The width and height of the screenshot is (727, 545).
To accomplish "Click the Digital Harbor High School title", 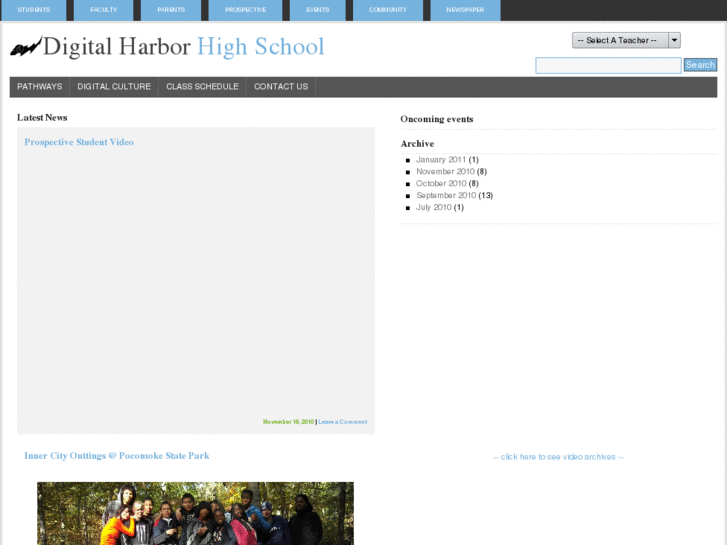I will click(x=183, y=47).
